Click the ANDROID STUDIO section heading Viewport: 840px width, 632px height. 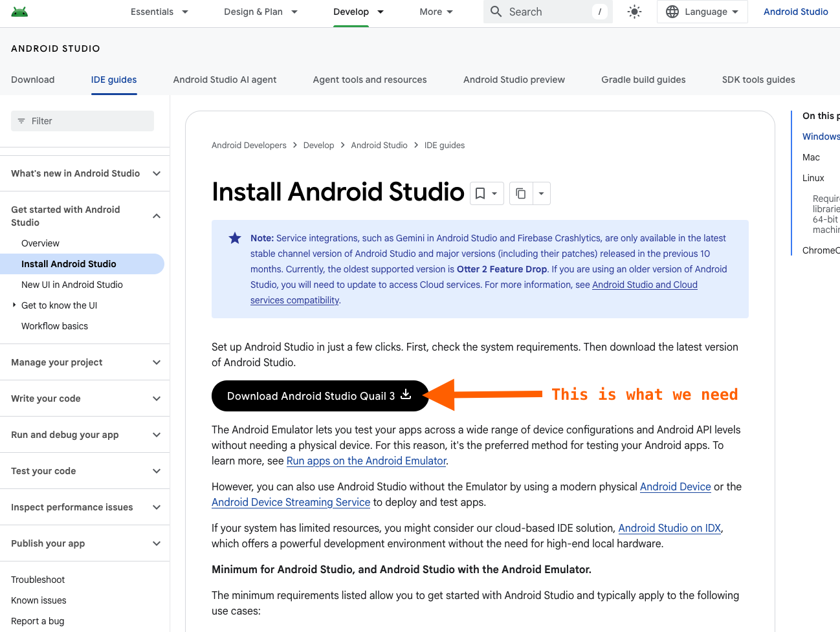[x=56, y=49]
